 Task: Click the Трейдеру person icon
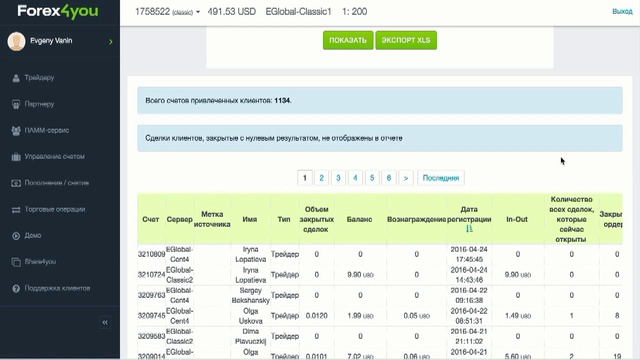pos(16,78)
